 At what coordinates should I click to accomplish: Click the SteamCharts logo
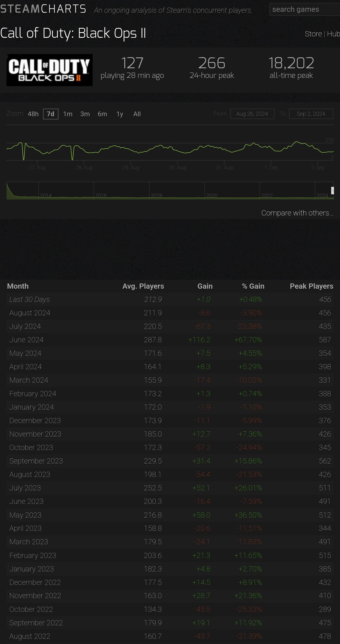click(43, 9)
